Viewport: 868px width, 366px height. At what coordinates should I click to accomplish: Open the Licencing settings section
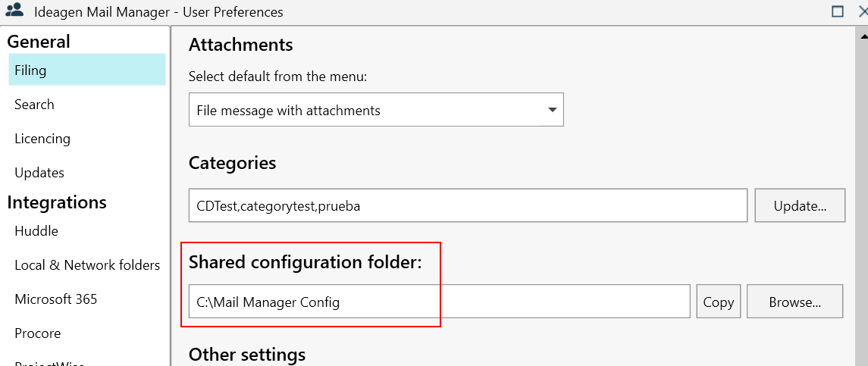[42, 139]
